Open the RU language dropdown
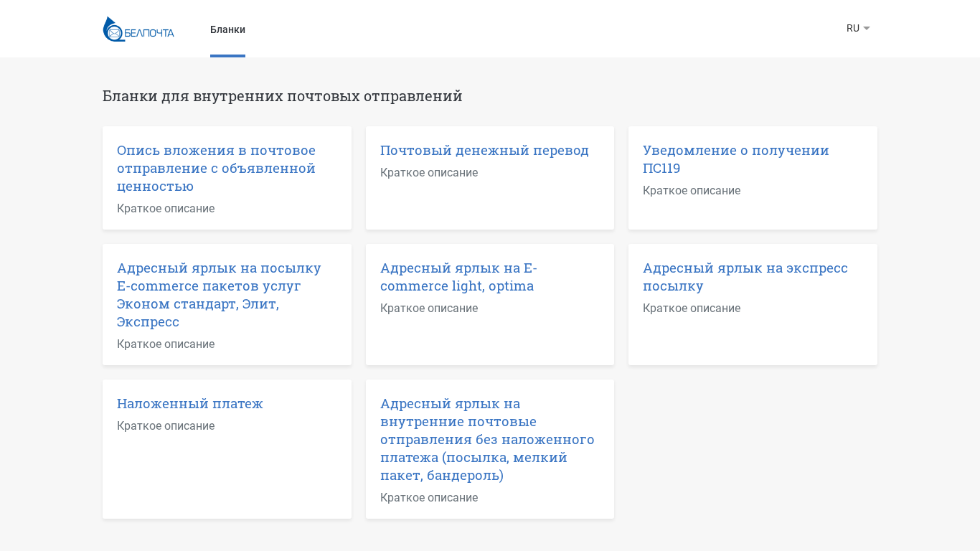This screenshot has height=551, width=980. coord(853,29)
